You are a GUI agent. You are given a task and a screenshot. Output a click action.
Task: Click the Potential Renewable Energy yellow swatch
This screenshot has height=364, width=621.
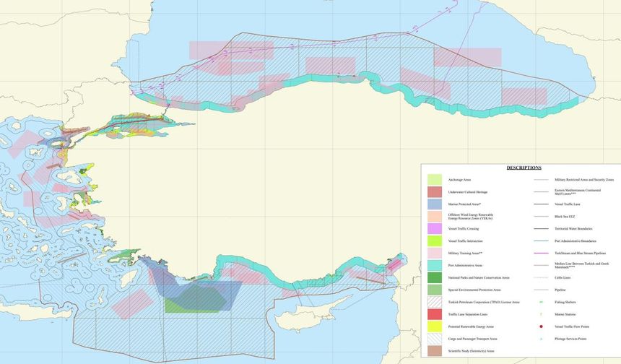435,326
